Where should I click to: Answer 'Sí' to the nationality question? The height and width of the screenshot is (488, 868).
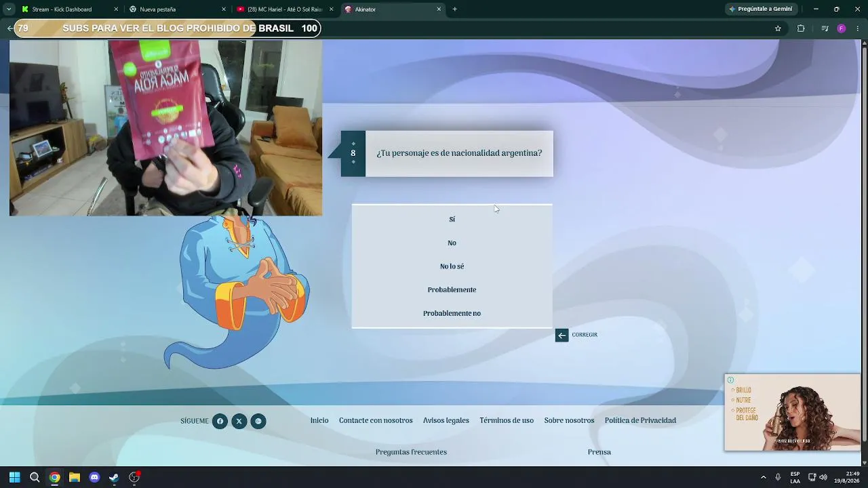point(452,219)
